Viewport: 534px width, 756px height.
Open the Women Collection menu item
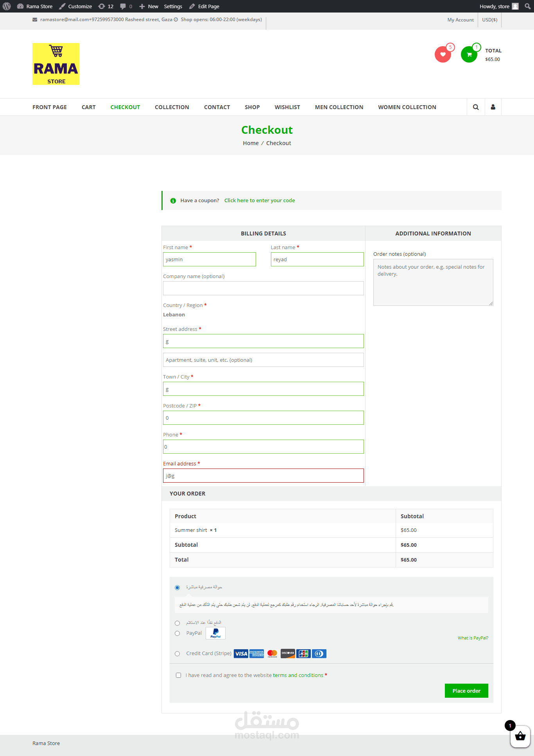tap(407, 107)
